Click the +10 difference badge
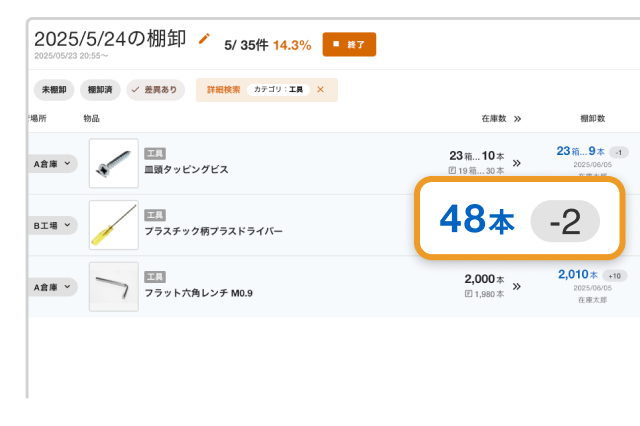This screenshot has height=426, width=640. (x=615, y=275)
